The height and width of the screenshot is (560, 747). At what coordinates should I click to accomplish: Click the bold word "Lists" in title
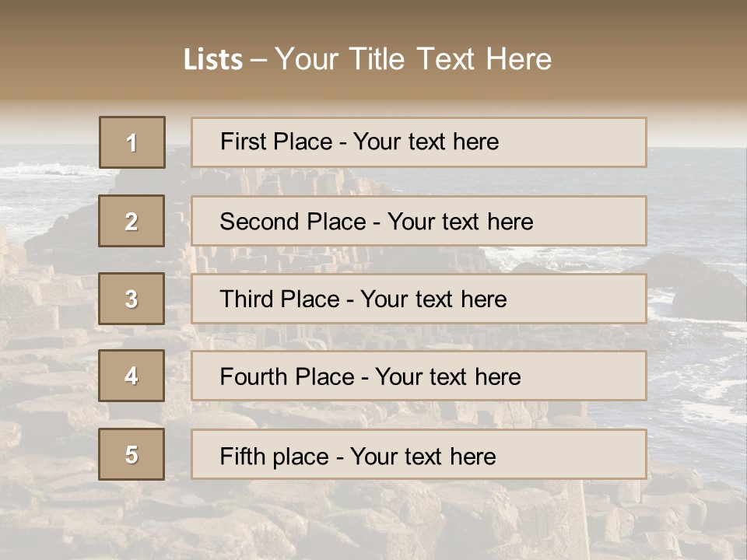click(x=212, y=60)
